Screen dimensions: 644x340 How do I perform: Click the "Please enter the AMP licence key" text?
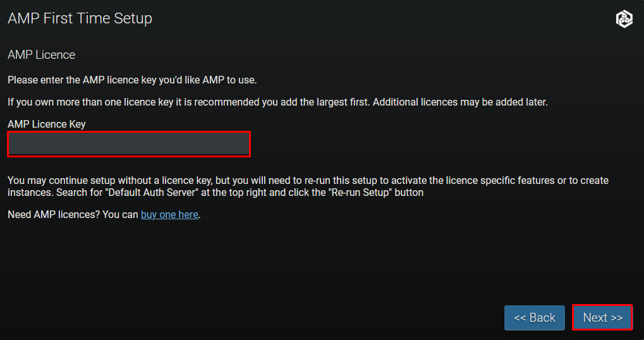pyautogui.click(x=132, y=80)
